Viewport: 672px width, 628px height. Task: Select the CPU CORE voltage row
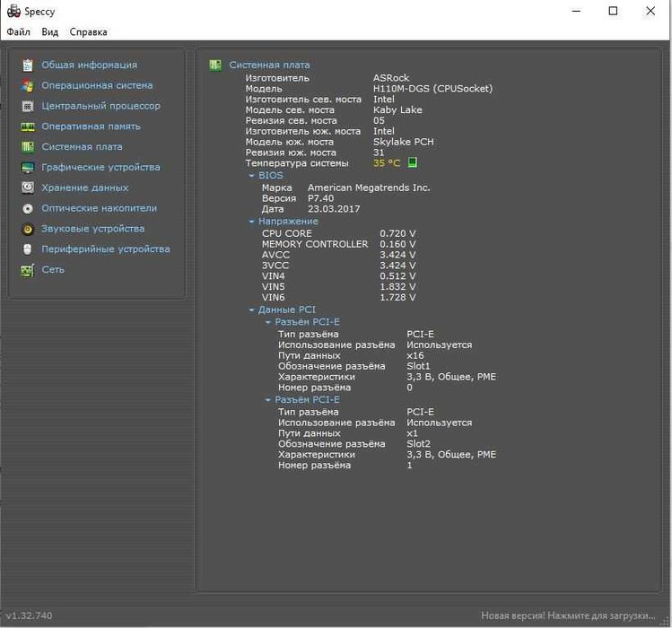click(x=338, y=233)
